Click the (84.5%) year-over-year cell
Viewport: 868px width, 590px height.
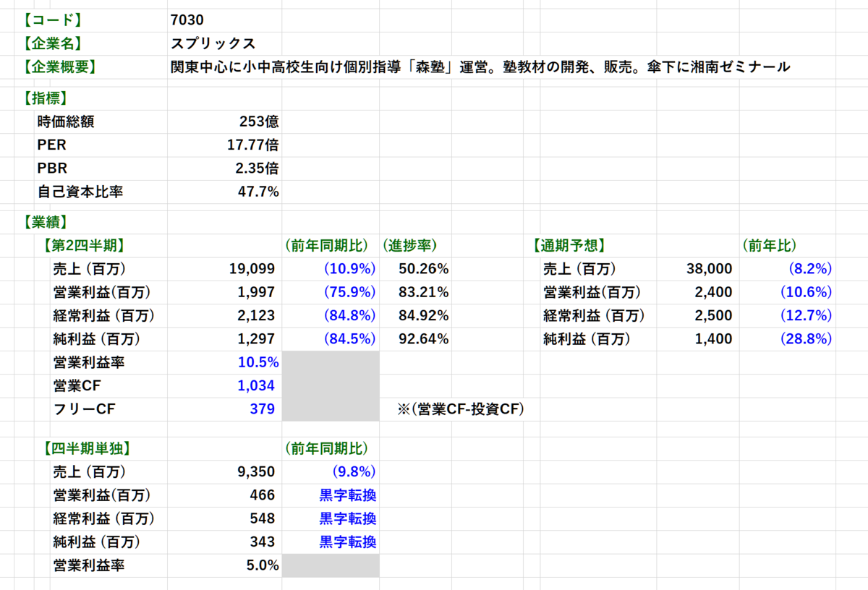(349, 338)
